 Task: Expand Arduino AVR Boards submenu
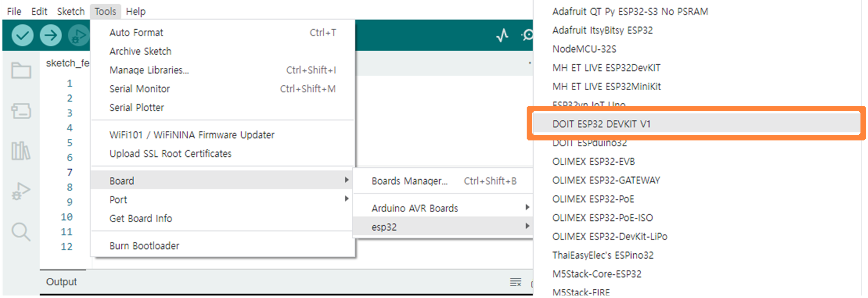(x=443, y=208)
